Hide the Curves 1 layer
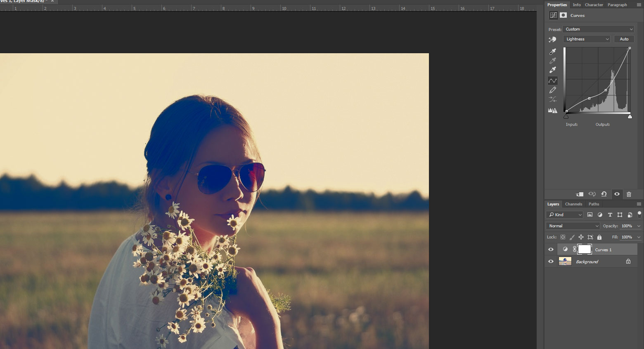Image resolution: width=644 pixels, height=349 pixels. (x=551, y=250)
